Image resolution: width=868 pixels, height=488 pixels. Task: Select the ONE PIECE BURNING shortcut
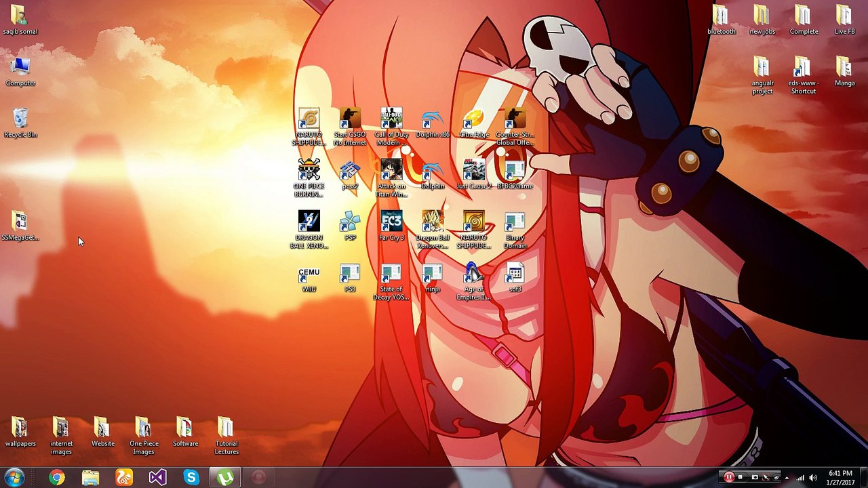tap(309, 179)
